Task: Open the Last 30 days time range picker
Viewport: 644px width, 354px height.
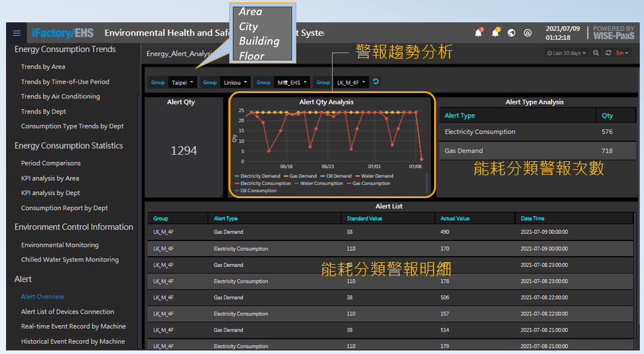Action: coord(567,53)
